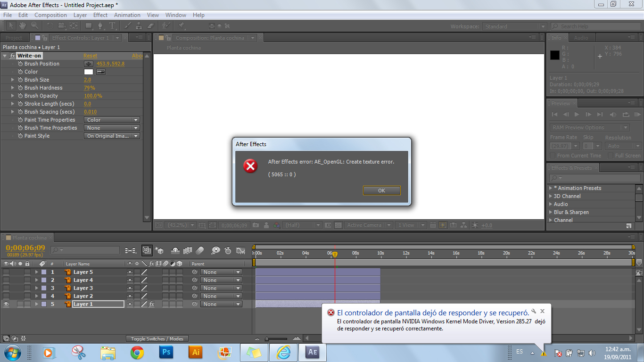Select the Hand tool
Viewport: 644px width, 362px height.
[x=23, y=26]
